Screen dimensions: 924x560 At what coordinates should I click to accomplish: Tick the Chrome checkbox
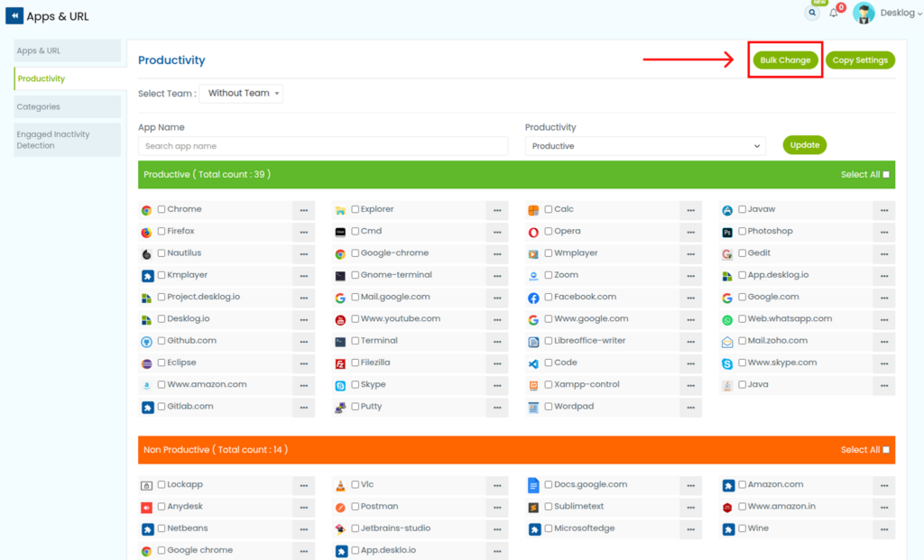(162, 209)
